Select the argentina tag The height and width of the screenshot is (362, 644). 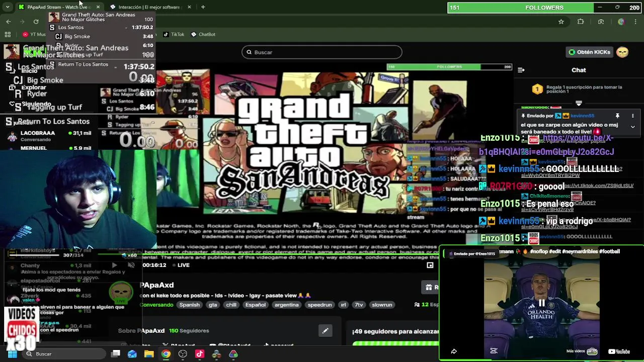pyautogui.click(x=286, y=305)
